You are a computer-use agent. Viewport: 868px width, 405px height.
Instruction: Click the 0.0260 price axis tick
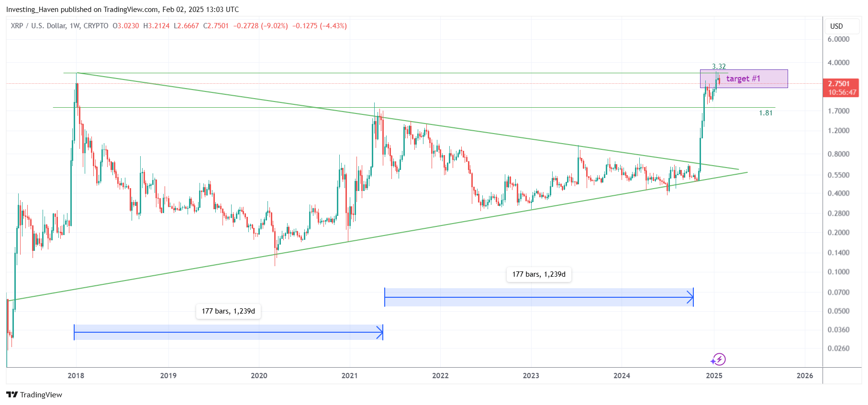click(x=838, y=349)
